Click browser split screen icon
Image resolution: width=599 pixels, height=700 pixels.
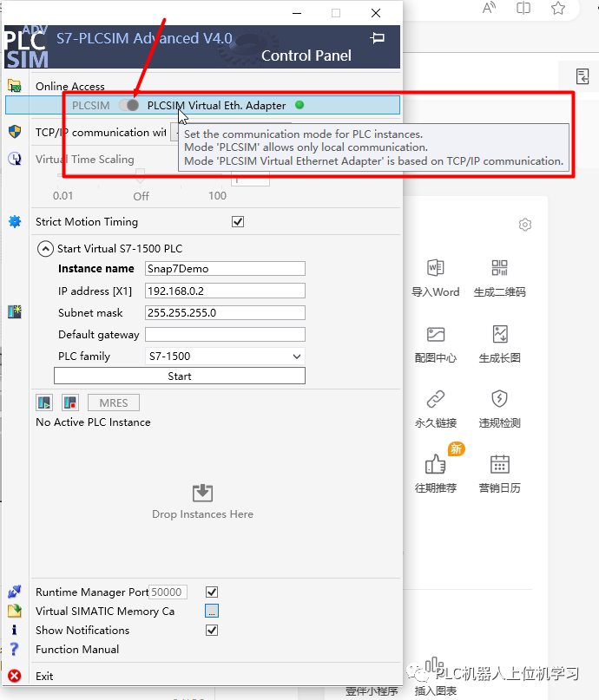click(x=523, y=8)
